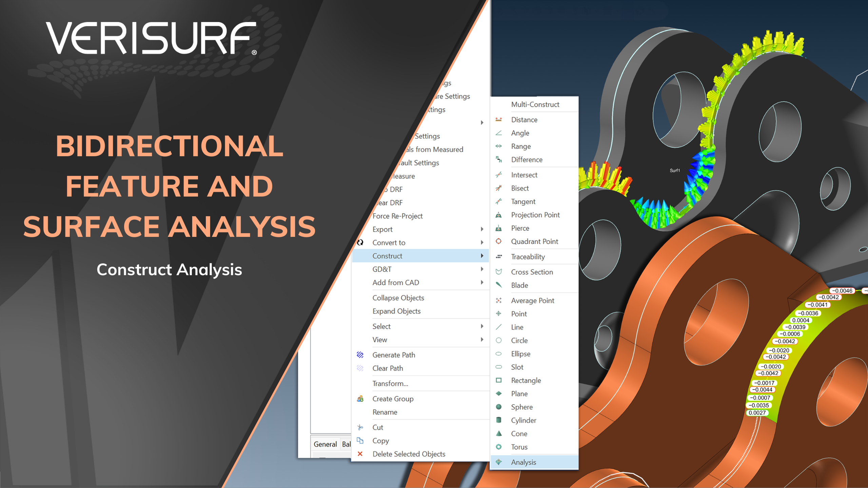Image resolution: width=868 pixels, height=488 pixels.
Task: Click the Cut scissors icon
Action: [x=360, y=427]
